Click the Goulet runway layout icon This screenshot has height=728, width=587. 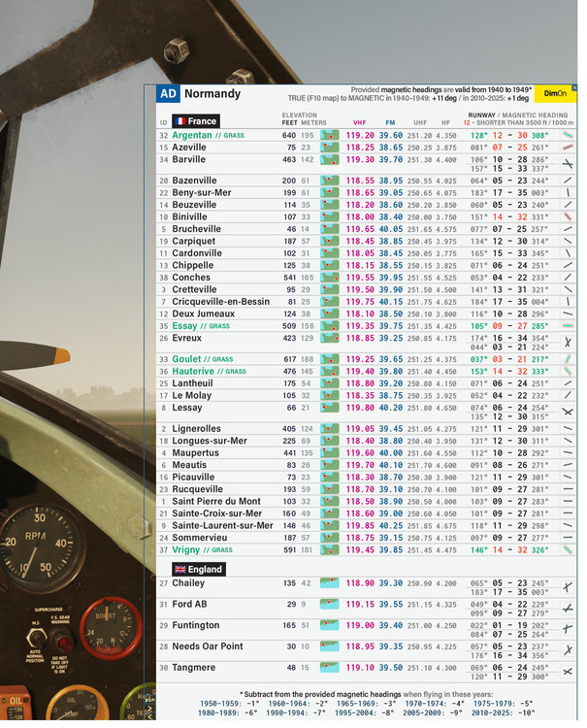coord(568,360)
